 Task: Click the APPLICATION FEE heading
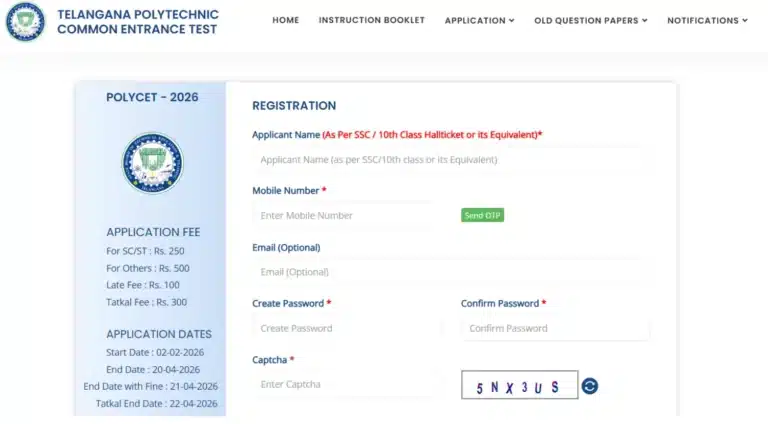pyautogui.click(x=153, y=232)
